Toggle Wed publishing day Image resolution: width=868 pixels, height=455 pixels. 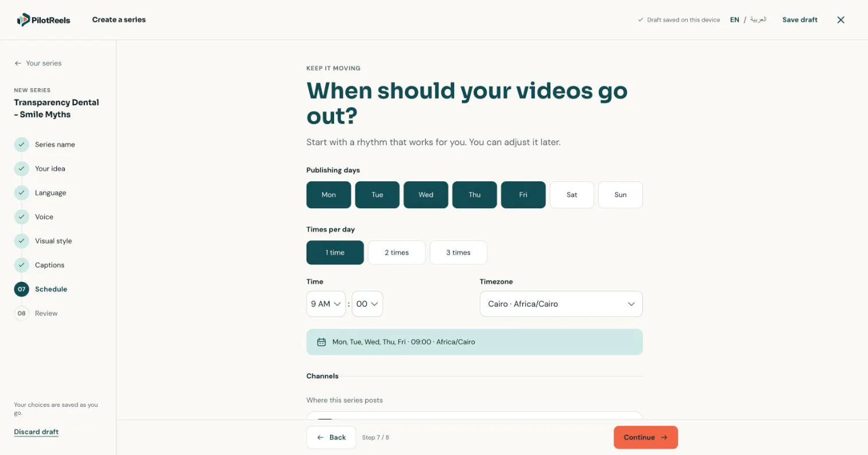click(426, 195)
